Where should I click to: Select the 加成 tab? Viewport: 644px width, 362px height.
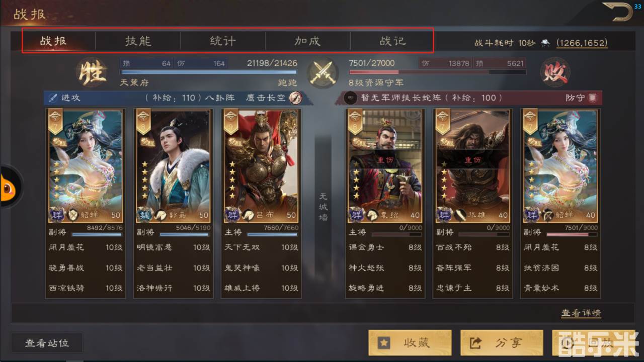(x=307, y=41)
